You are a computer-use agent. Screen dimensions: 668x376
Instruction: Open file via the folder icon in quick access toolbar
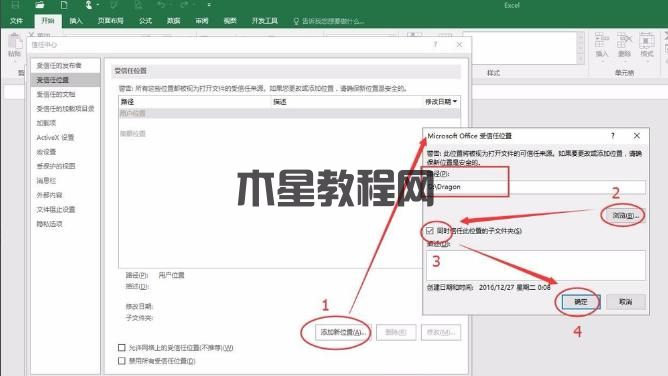(x=40, y=5)
